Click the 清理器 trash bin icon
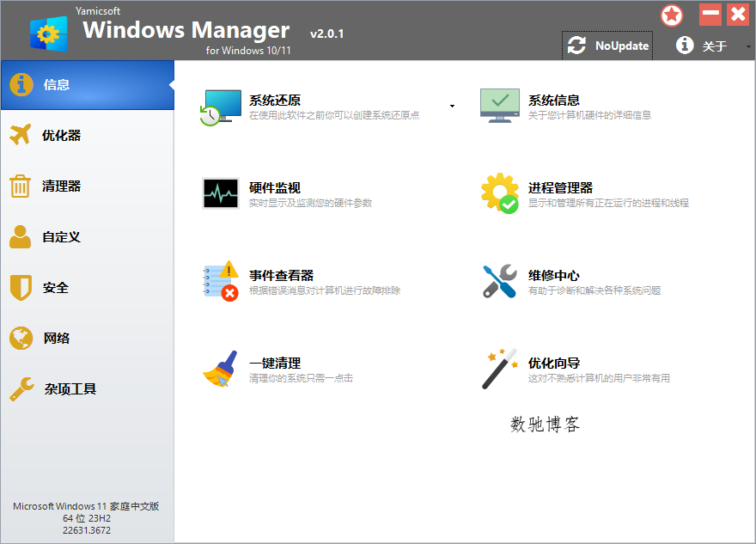 point(21,186)
